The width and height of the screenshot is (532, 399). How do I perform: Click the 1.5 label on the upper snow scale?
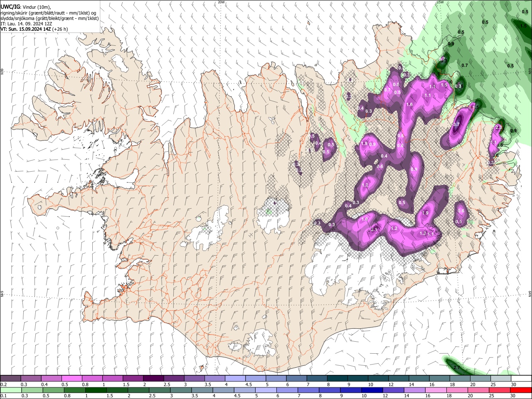pos(126,384)
